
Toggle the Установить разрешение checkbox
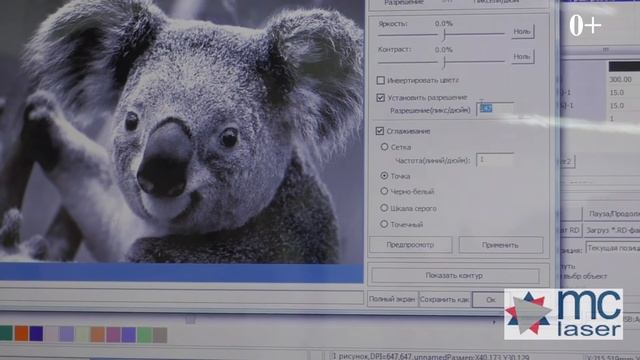[x=380, y=98]
